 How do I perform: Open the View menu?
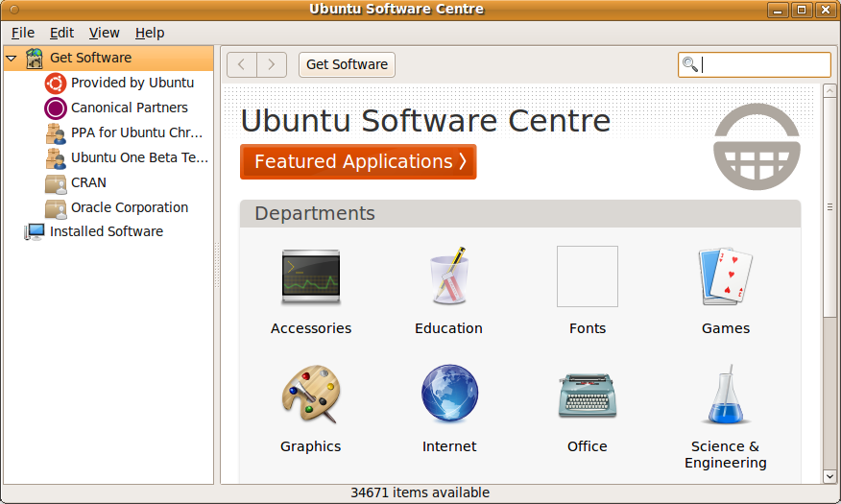[x=104, y=33]
